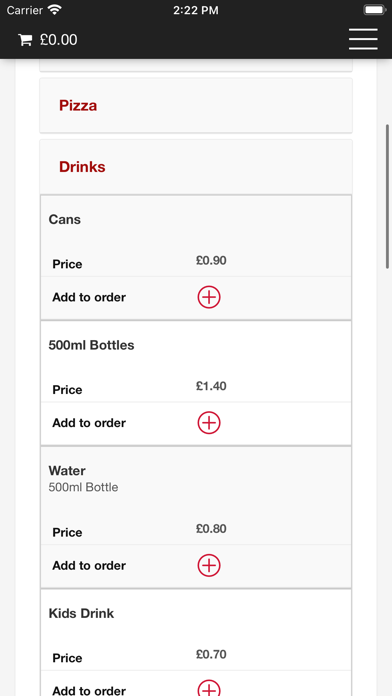Click the Water 500ml Bottle description

[83, 487]
